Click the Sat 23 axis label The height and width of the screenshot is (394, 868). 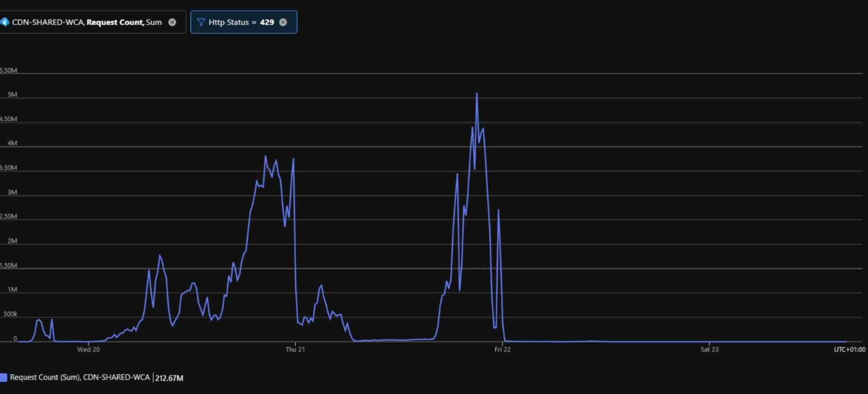[x=709, y=350]
